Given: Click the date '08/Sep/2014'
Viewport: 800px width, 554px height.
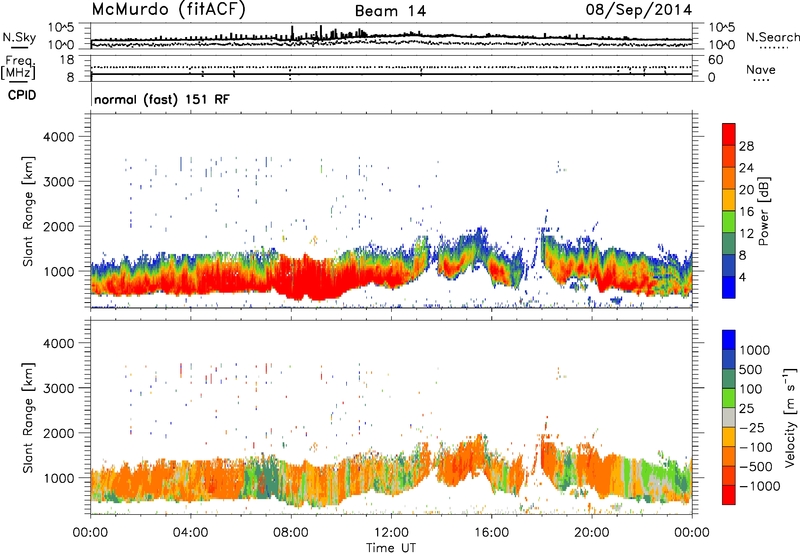Looking at the screenshot, I should click(639, 9).
